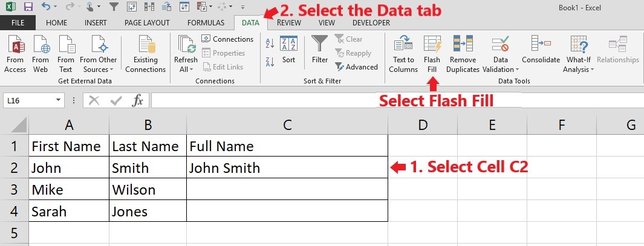Click Sort A to Z icon
This screenshot has width=644, height=246.
(270, 43)
